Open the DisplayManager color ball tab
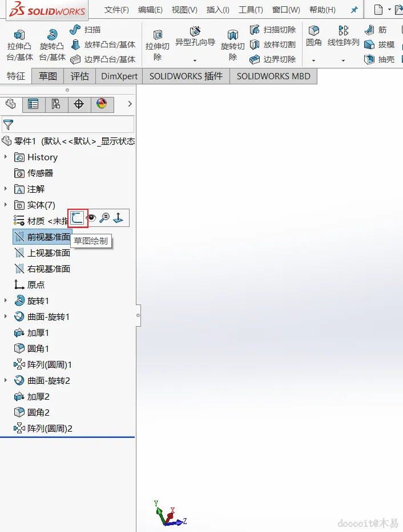This screenshot has width=403, height=532. 102,104
